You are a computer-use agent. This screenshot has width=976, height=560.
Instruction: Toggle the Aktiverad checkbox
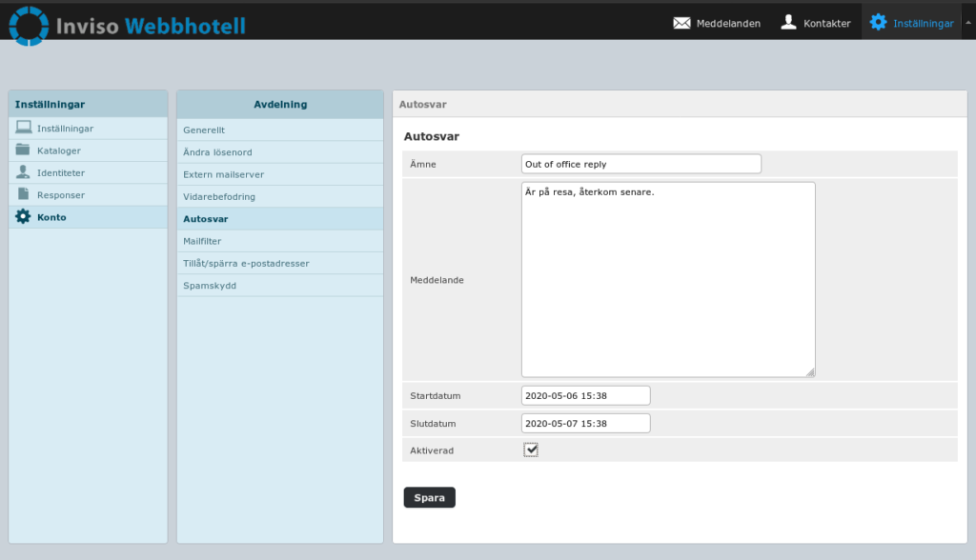click(x=531, y=450)
